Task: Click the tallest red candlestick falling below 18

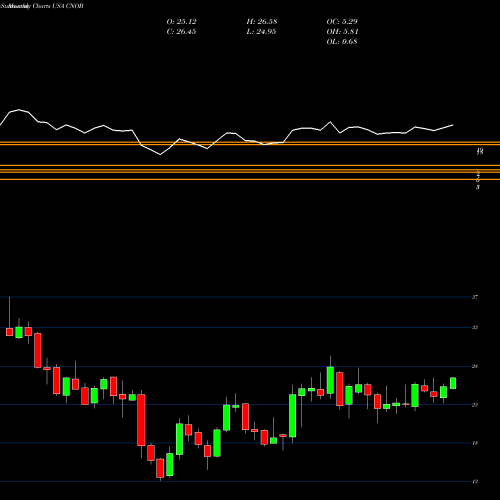Action: coord(141,420)
